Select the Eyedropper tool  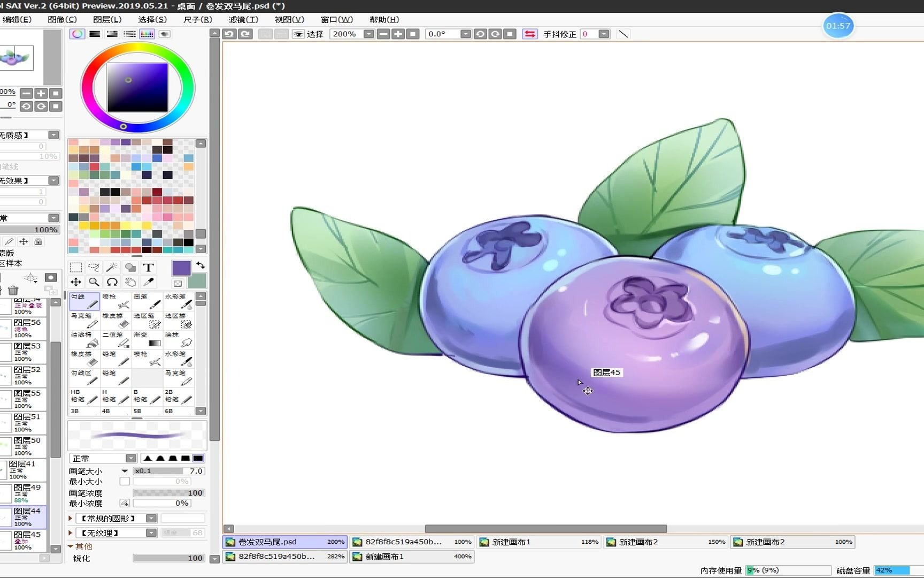coord(149,282)
